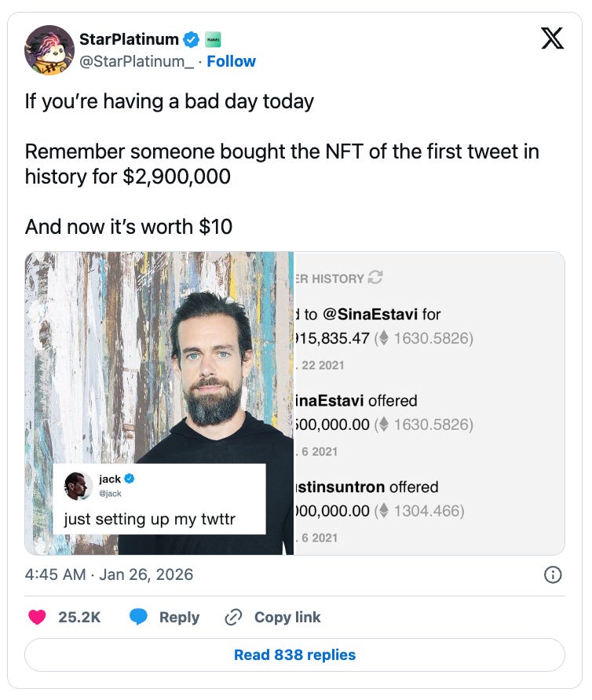The height and width of the screenshot is (700, 592).
Task: Click the Copy link text label
Action: [287, 618]
